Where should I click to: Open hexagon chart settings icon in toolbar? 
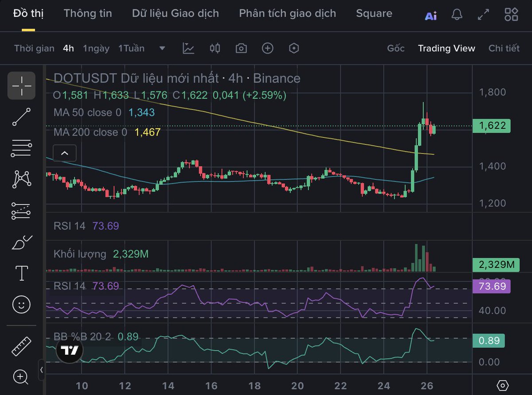point(294,48)
